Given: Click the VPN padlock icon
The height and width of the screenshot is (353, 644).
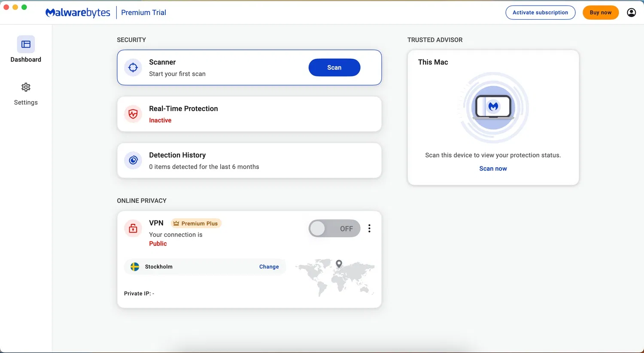Looking at the screenshot, I should [x=133, y=228].
